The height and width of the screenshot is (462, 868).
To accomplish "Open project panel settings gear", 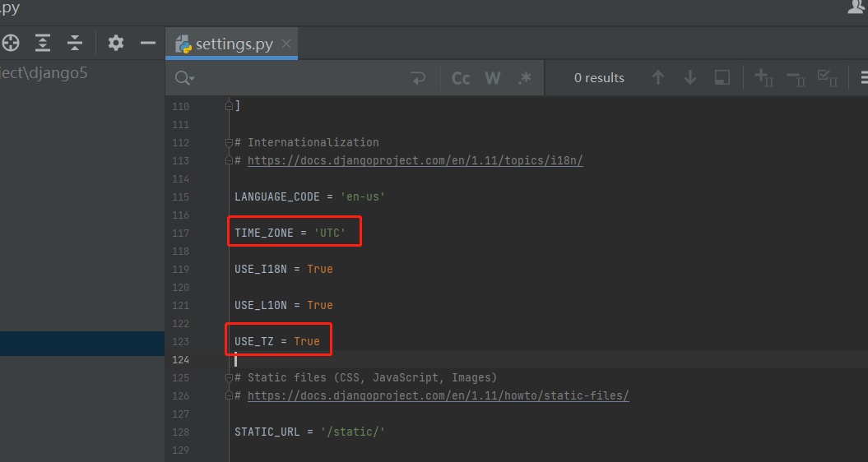I will (x=116, y=43).
